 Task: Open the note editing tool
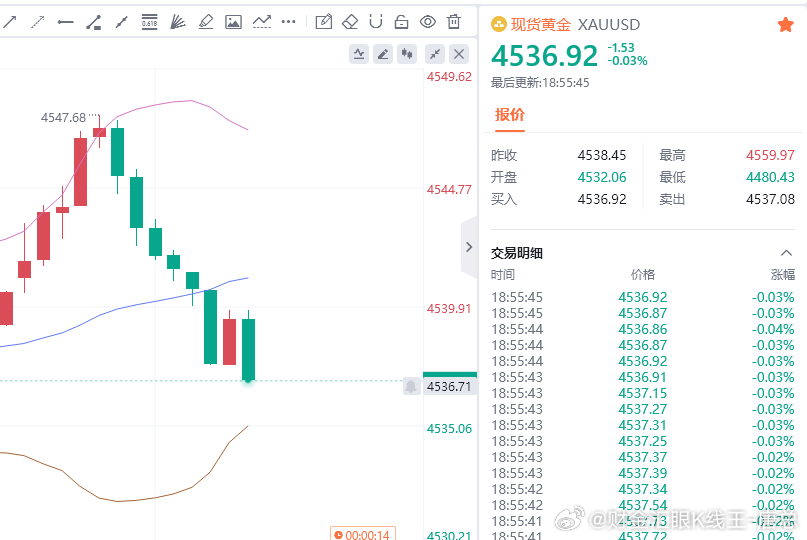tap(324, 22)
